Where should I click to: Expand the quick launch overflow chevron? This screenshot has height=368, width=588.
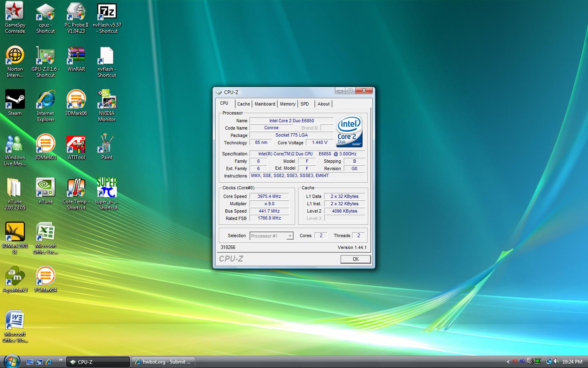[61, 360]
